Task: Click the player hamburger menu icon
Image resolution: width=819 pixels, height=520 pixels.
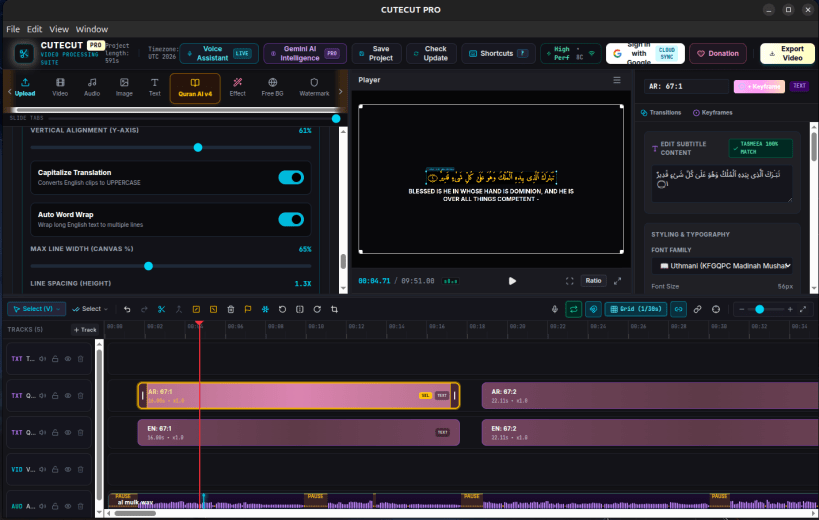Action: (x=617, y=80)
